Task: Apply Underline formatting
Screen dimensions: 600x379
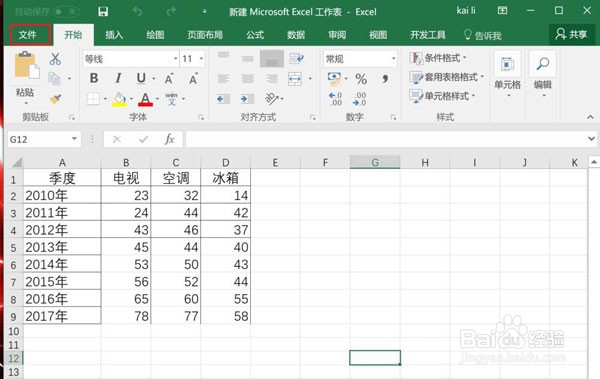Action: coord(141,78)
